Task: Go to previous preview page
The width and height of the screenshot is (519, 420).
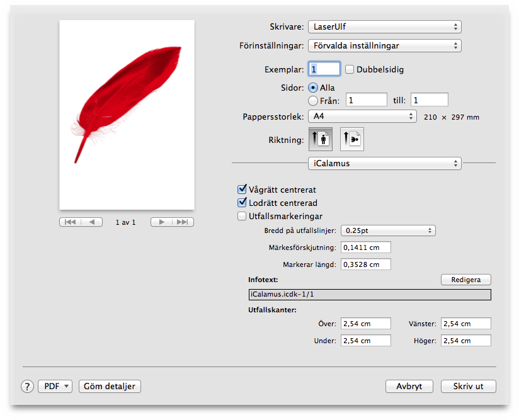Action: pyautogui.click(x=92, y=222)
